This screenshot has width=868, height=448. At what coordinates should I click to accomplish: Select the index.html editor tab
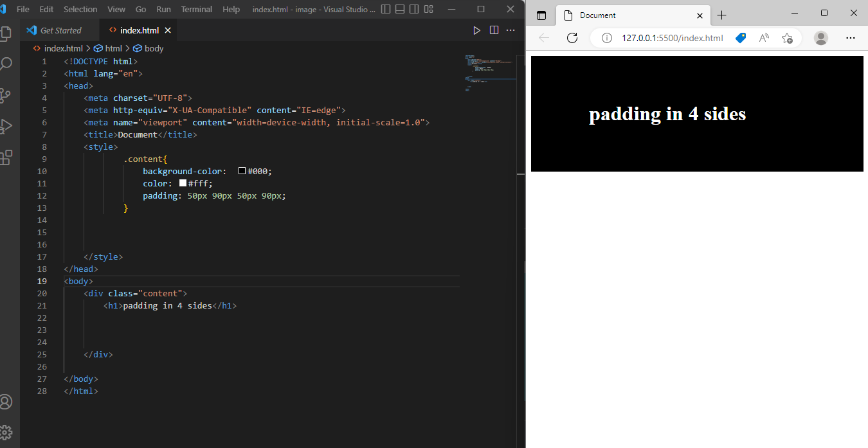[139, 30]
